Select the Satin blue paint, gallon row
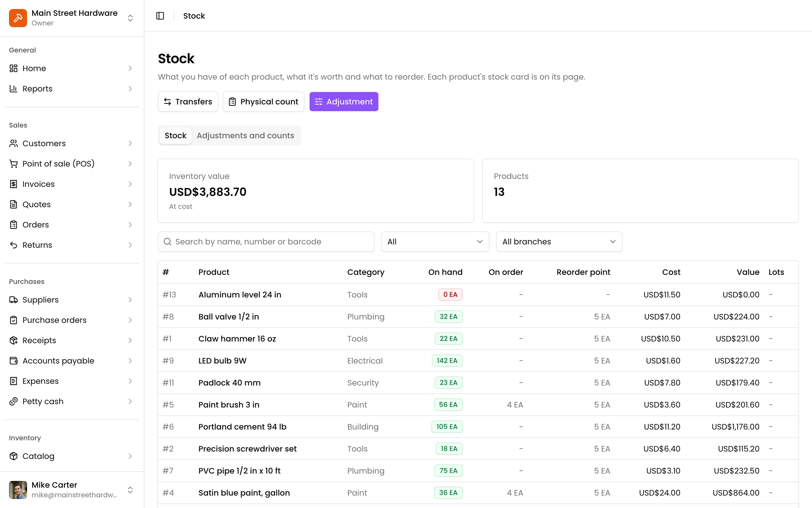The width and height of the screenshot is (812, 508). coord(478,492)
